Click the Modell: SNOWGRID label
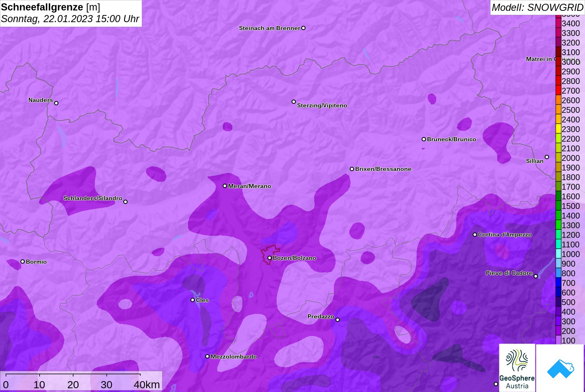The width and height of the screenshot is (585, 392). [537, 8]
